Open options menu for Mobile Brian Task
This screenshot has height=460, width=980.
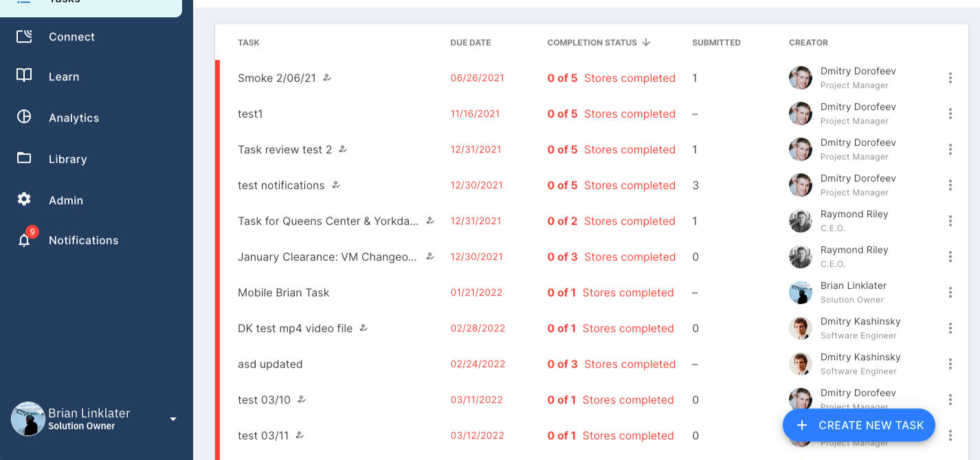pos(950,292)
